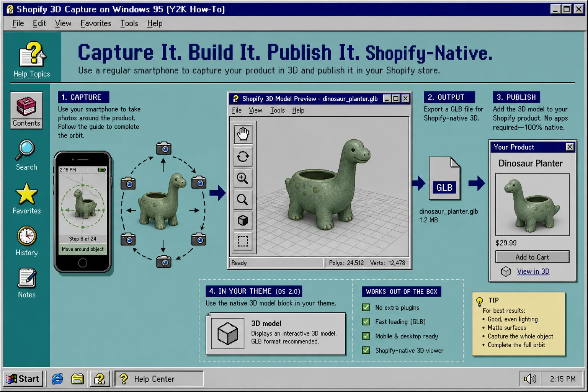The height and width of the screenshot is (392, 588).
Task: Open File menu in Model Preview window
Action: point(237,110)
